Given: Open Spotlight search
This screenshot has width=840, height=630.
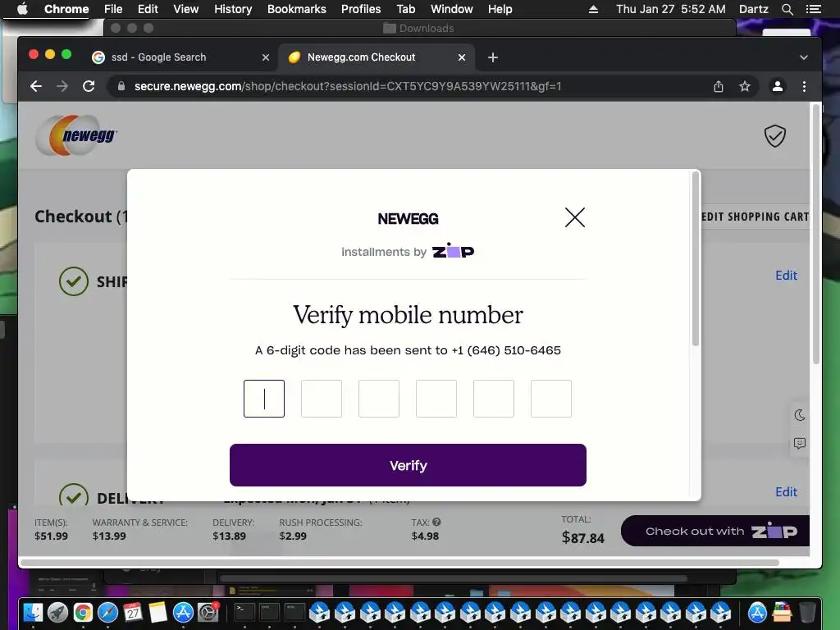Looking at the screenshot, I should tap(787, 9).
